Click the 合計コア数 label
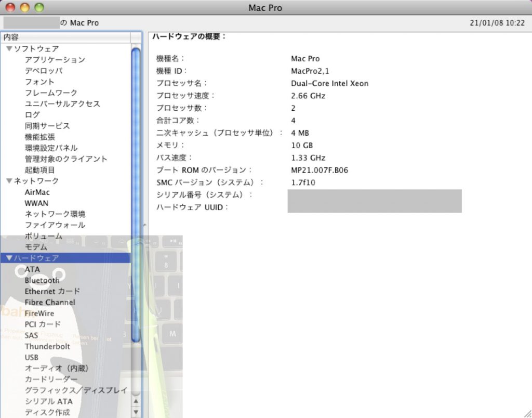Viewport: 532px width, 418px height. click(x=178, y=121)
